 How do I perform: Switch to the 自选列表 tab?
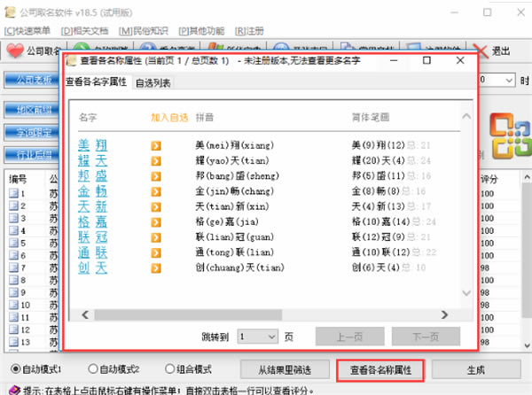[x=153, y=83]
